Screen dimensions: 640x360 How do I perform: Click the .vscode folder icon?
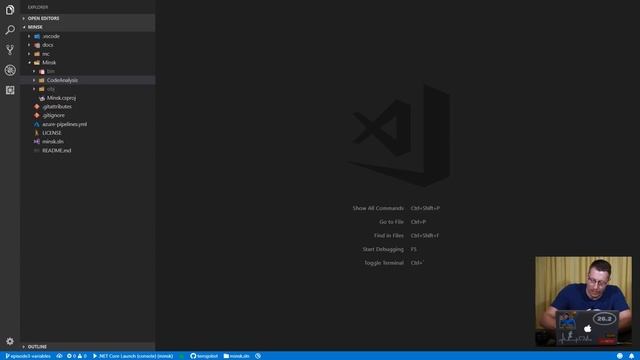tap(37, 36)
